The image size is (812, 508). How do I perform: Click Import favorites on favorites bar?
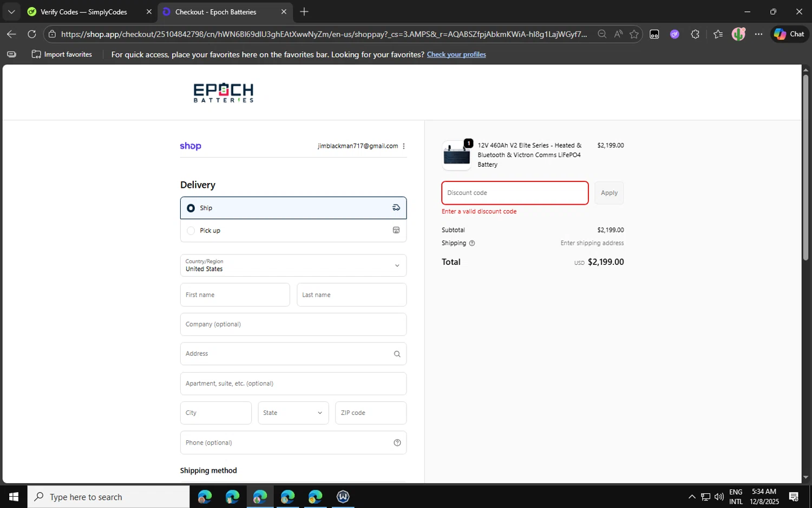[x=62, y=54]
